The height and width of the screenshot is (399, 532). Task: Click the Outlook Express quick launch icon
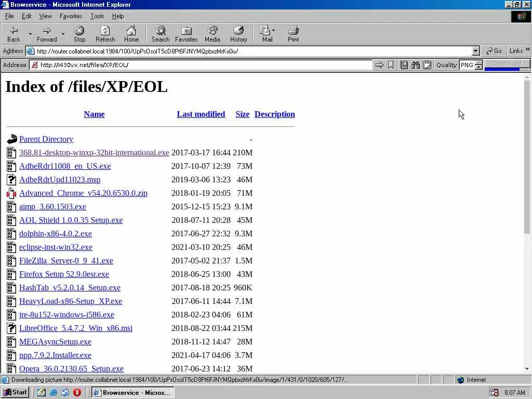point(65,393)
